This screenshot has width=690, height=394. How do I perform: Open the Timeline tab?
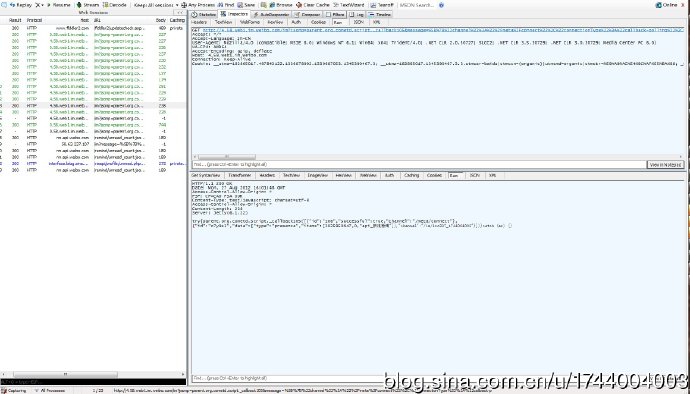(x=379, y=14)
